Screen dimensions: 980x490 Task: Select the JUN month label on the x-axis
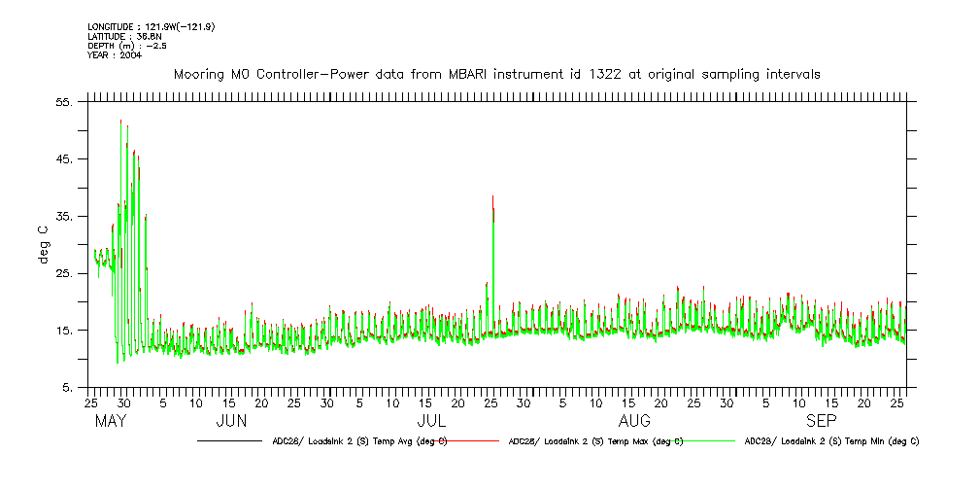[230, 421]
